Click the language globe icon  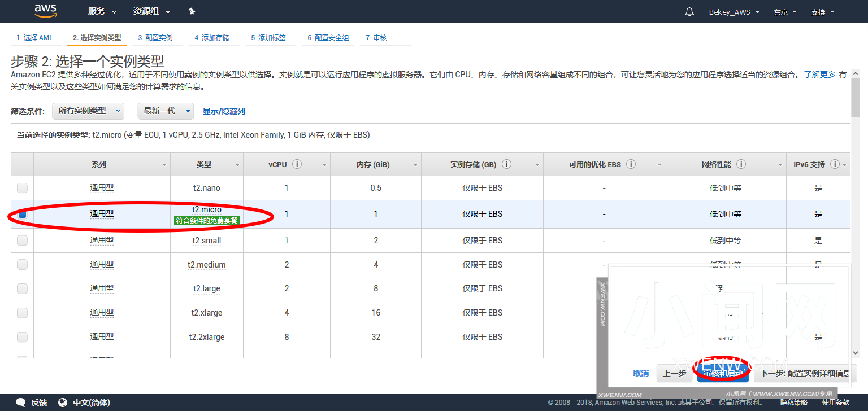[63, 403]
